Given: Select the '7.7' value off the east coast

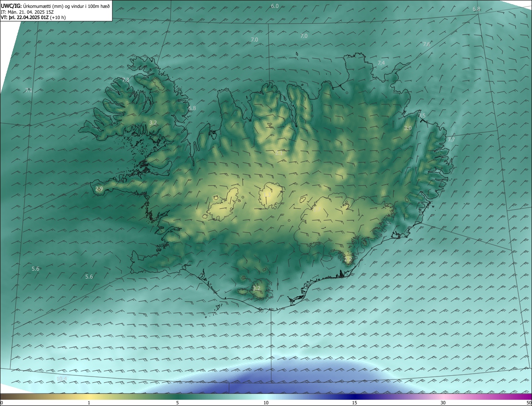Looking at the screenshot, I should [x=451, y=139].
